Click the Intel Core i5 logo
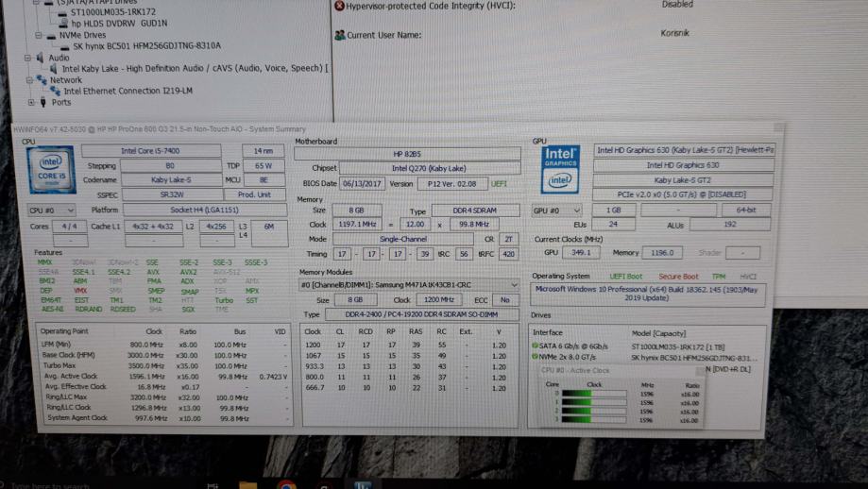 pos(51,170)
